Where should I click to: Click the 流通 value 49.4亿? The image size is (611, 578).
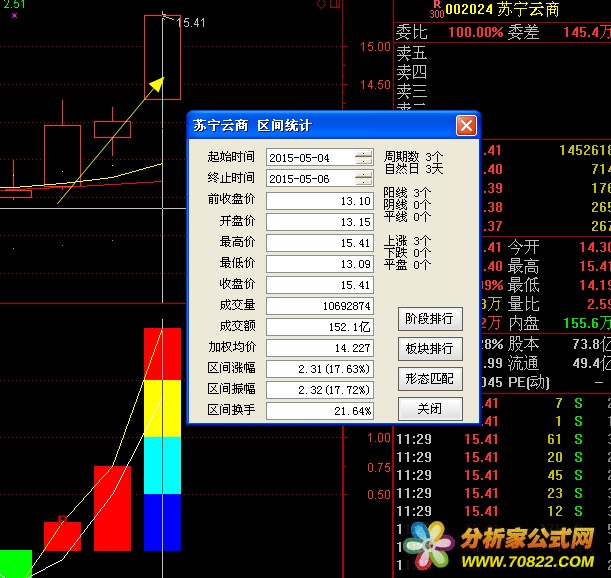pos(592,363)
